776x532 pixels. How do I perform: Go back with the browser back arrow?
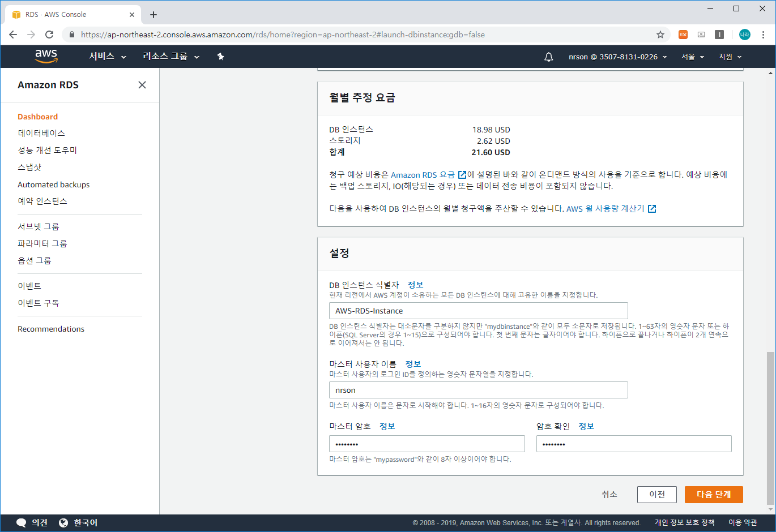[13, 35]
